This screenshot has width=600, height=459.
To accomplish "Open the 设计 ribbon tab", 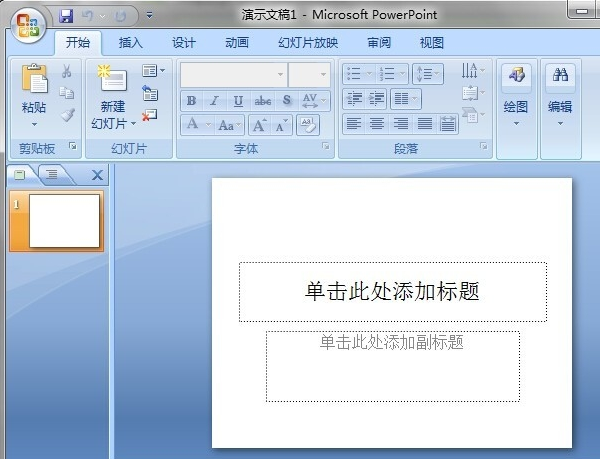I will coord(184,42).
